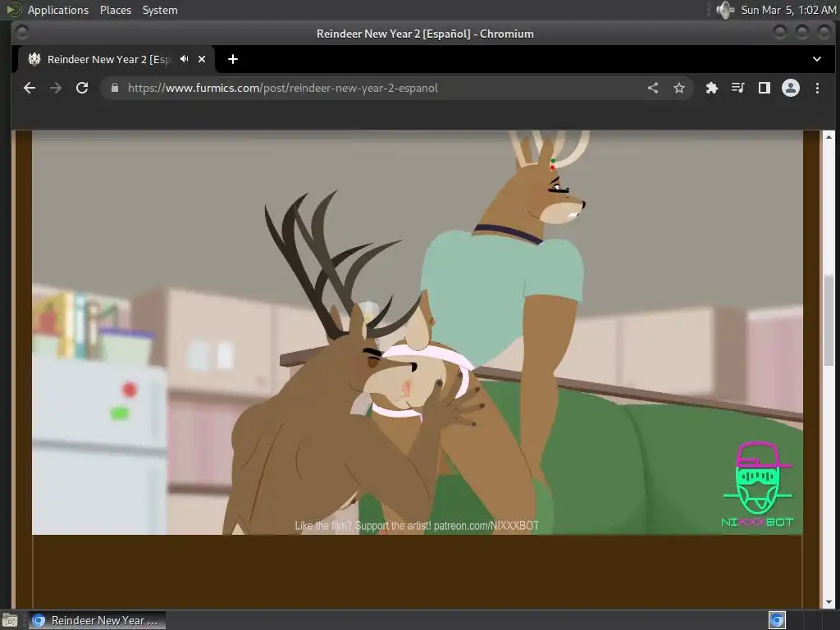840x630 pixels.
Task: Mute the tab using its speaker icon
Action: coord(185,59)
